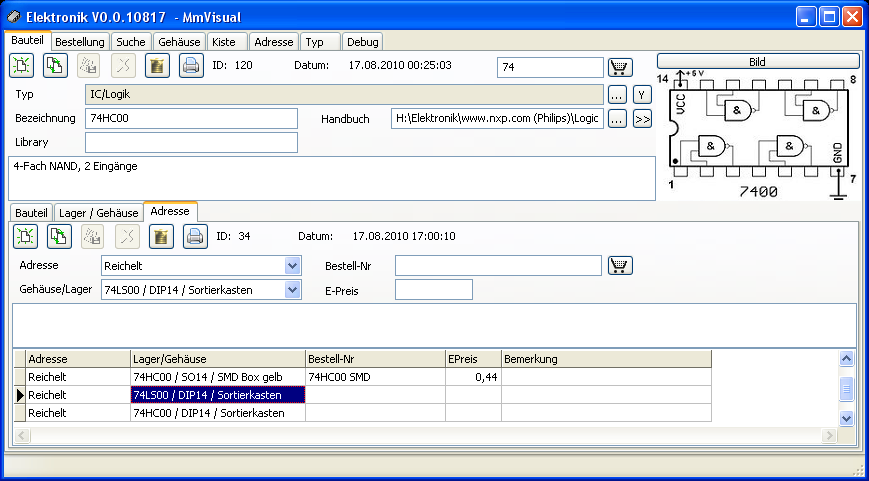This screenshot has width=869, height=481.
Task: Open the Debug tab
Action: pyautogui.click(x=362, y=42)
